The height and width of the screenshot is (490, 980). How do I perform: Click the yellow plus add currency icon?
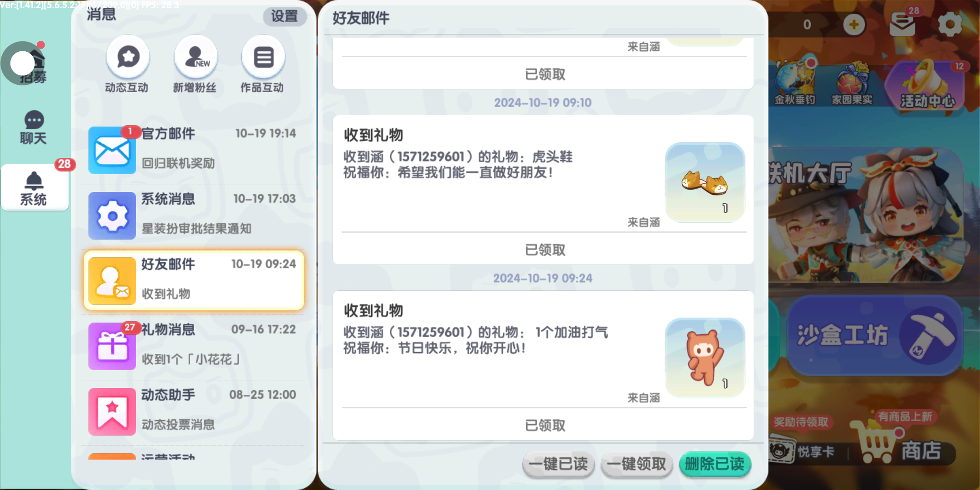point(854,24)
